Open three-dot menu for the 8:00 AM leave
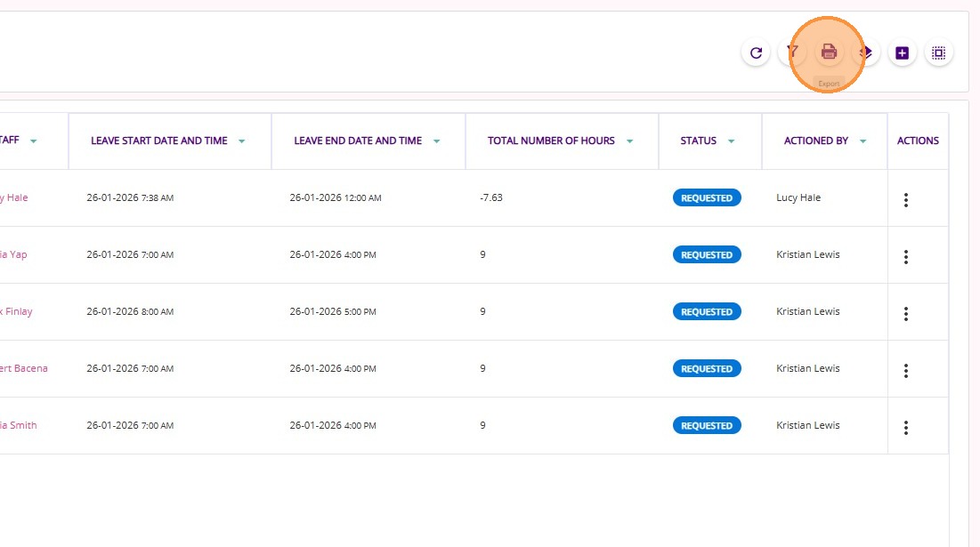This screenshot has width=980, height=547. [x=906, y=314]
